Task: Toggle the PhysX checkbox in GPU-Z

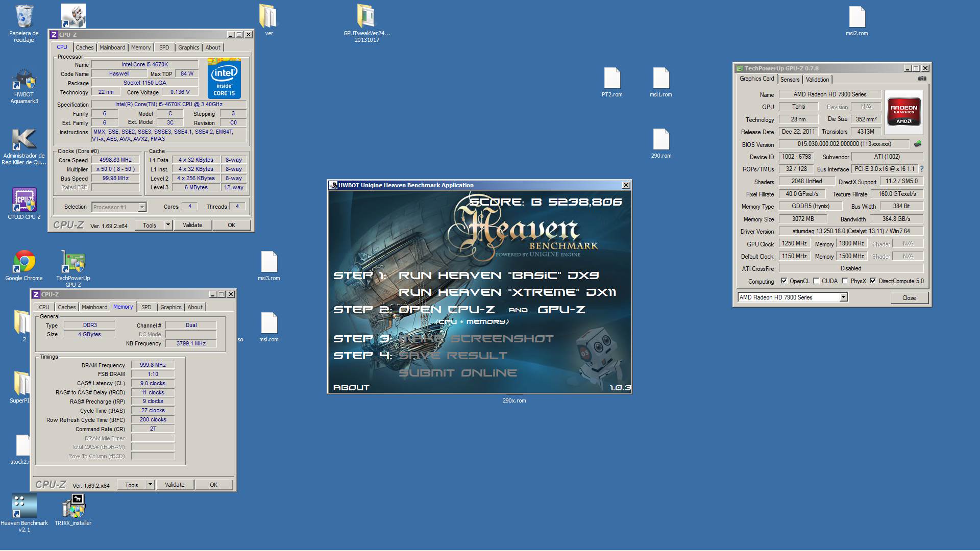Action: 845,281
